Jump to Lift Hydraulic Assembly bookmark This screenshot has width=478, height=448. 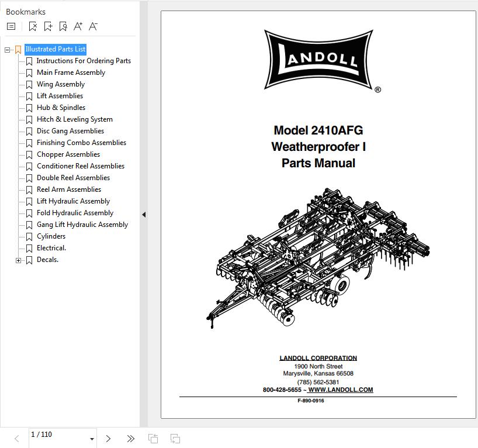point(73,201)
